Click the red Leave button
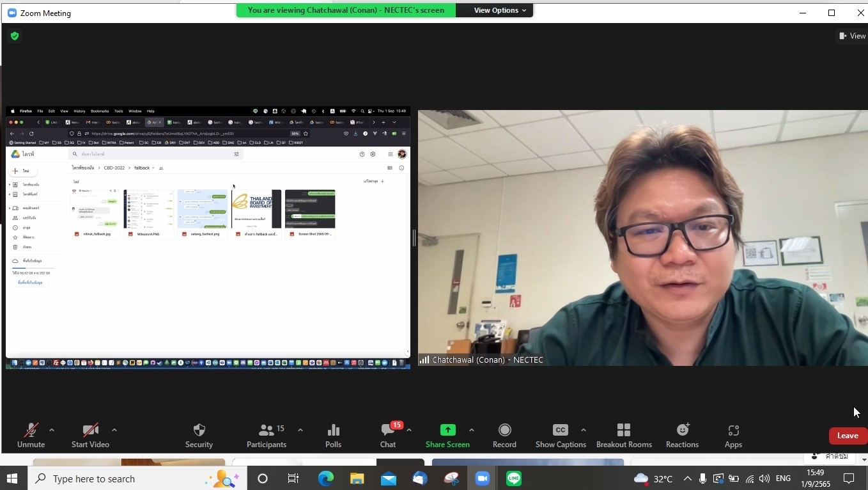This screenshot has height=490, width=868. pos(848,436)
